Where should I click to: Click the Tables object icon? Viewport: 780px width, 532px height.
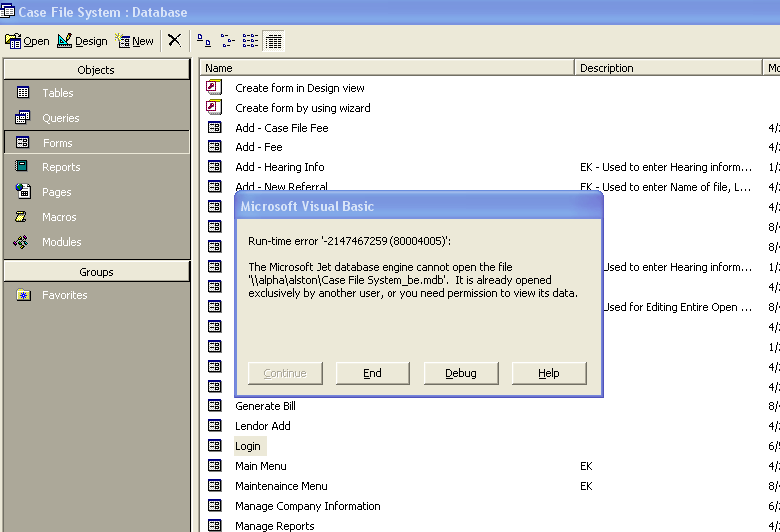pos(23,92)
